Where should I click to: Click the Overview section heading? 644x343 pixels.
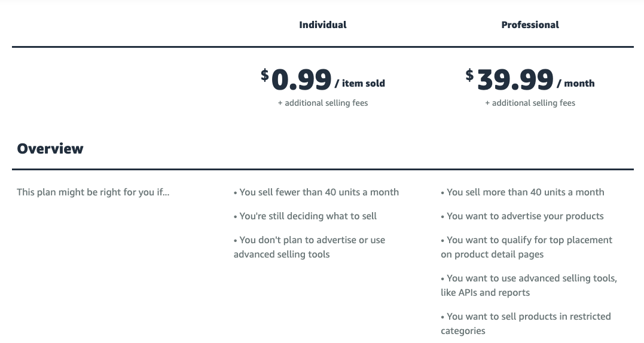coord(50,149)
